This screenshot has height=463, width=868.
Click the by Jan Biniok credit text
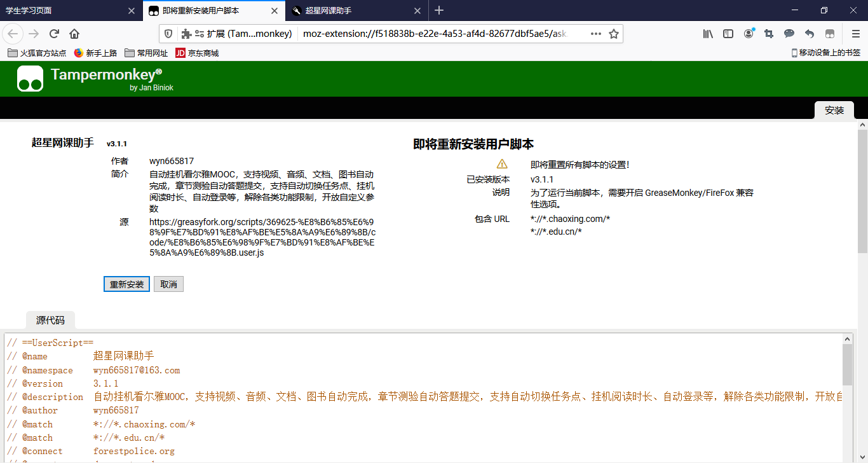pos(151,88)
